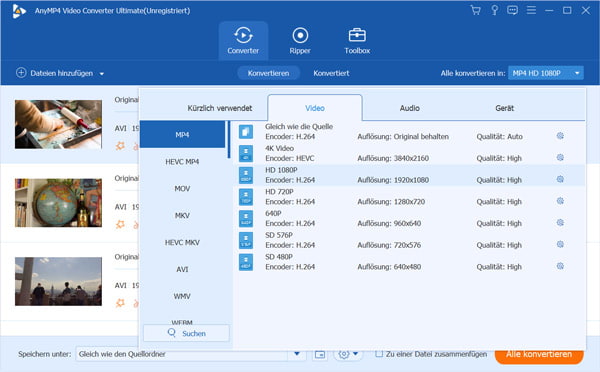Switch to the Converter module
This screenshot has height=372, width=600.
(x=243, y=41)
